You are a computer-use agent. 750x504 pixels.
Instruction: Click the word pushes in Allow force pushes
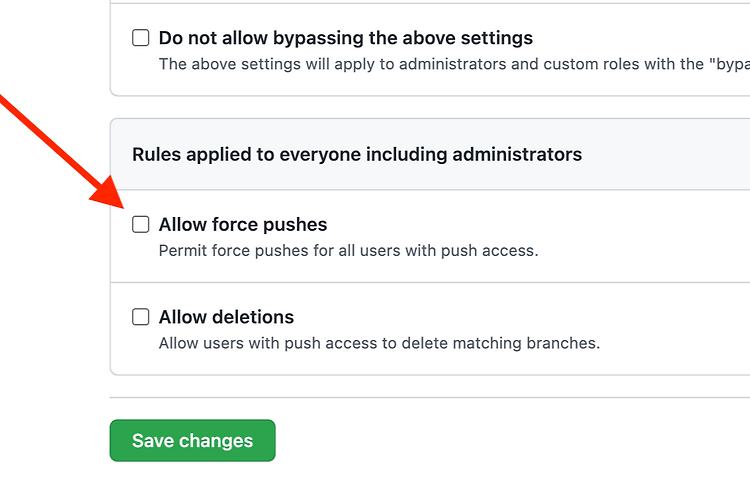pyautogui.click(x=295, y=225)
